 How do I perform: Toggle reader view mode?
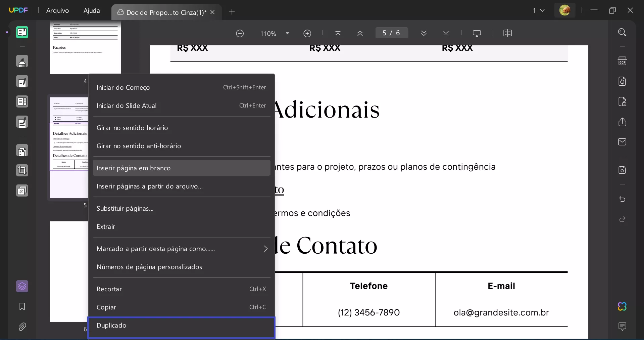[x=22, y=32]
